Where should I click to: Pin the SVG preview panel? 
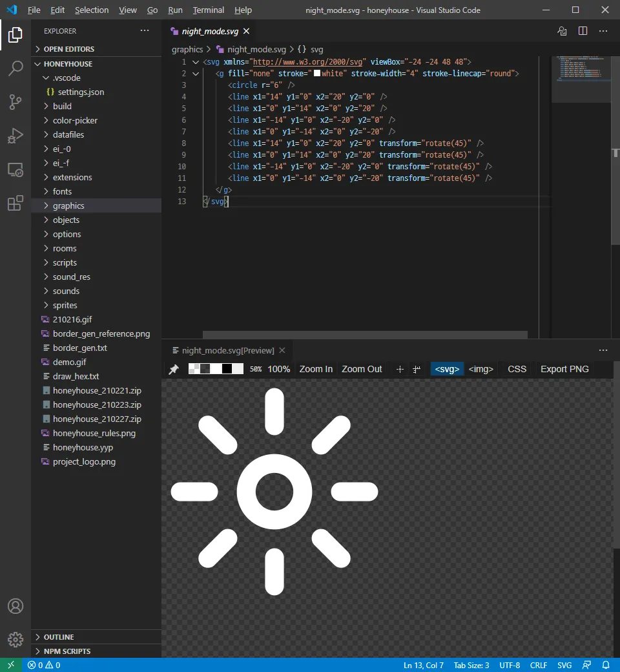[174, 368]
